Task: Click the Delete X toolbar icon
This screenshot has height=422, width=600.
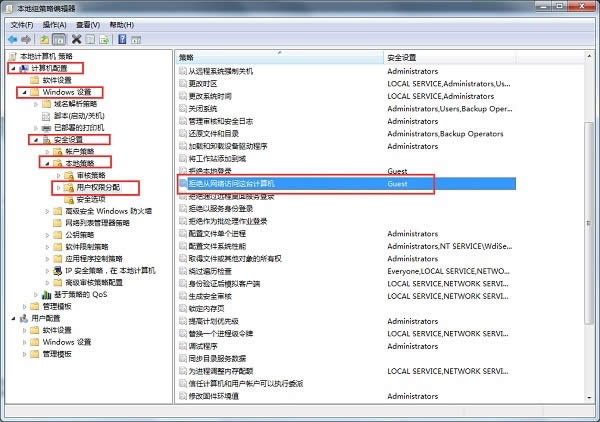Action: tap(77, 39)
